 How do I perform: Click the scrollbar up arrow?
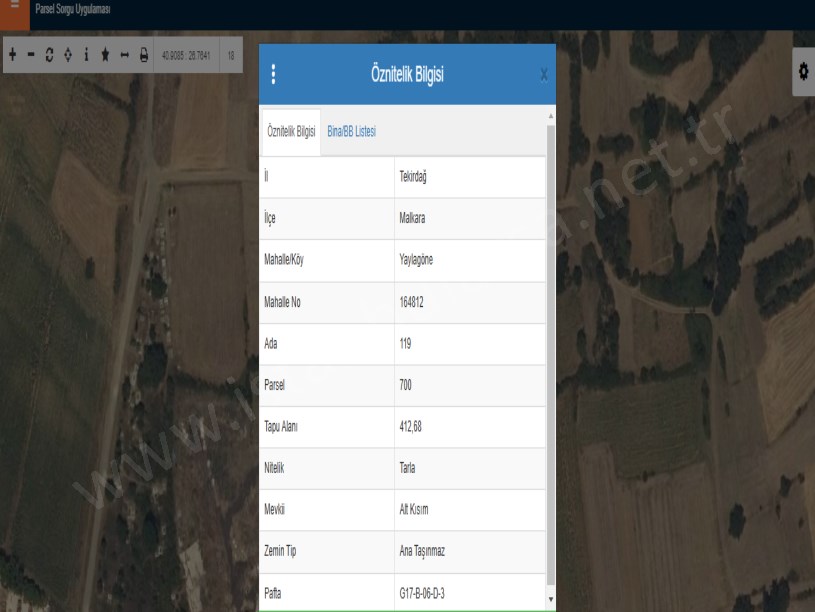[x=550, y=116]
